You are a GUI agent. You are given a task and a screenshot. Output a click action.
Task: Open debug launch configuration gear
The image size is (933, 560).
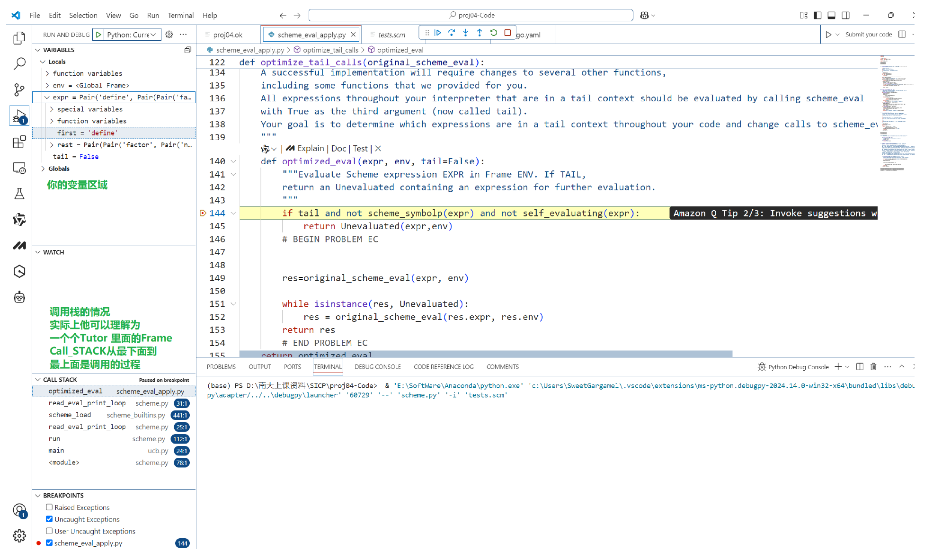pyautogui.click(x=169, y=35)
